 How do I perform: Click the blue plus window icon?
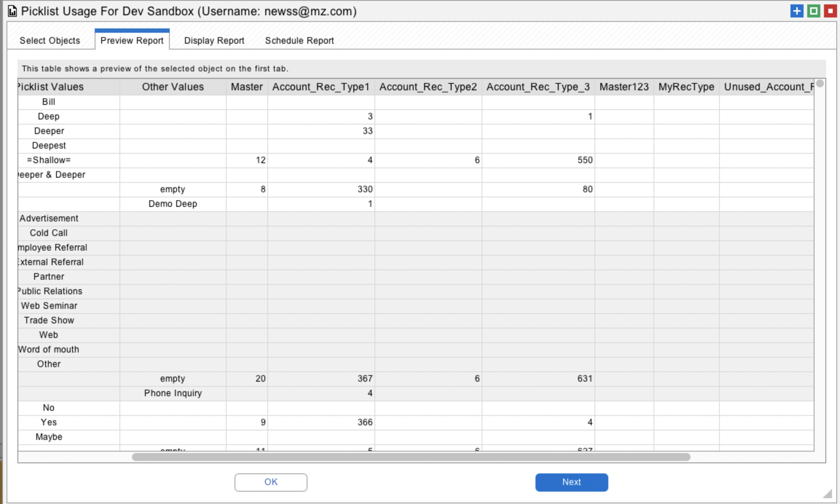pyautogui.click(x=797, y=11)
